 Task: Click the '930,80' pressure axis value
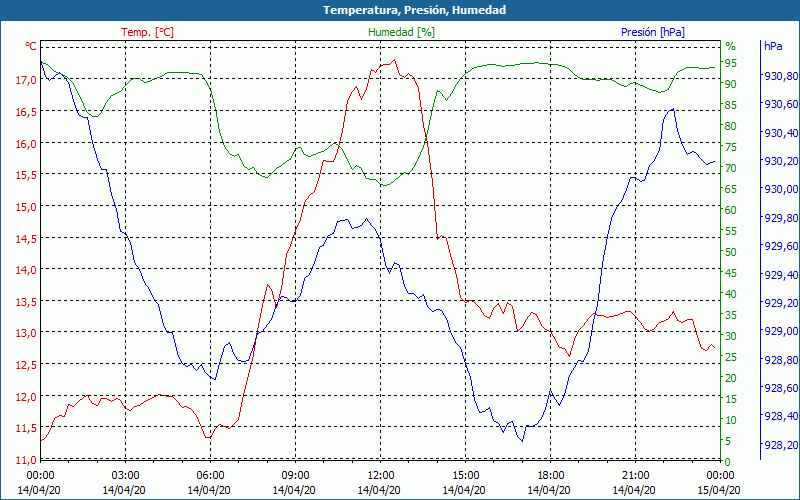781,77
